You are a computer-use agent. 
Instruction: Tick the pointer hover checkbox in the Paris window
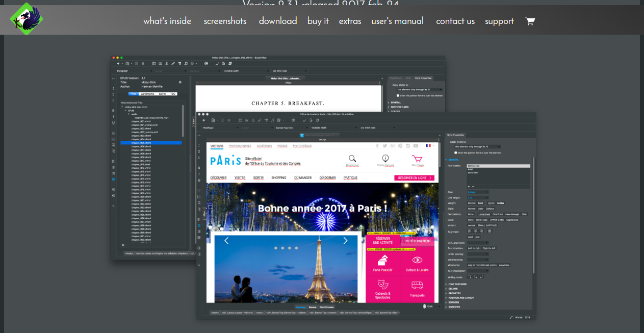pos(456,152)
